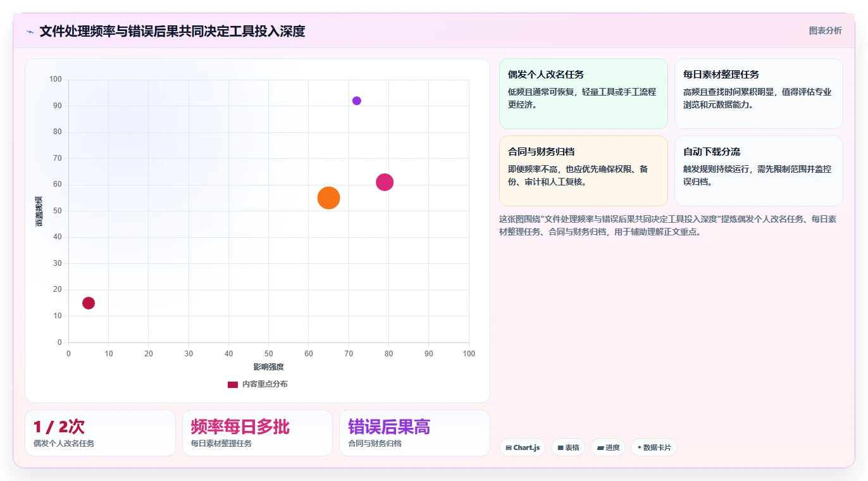
Task: Click the dark red bubble on the chart
Action: 89,303
